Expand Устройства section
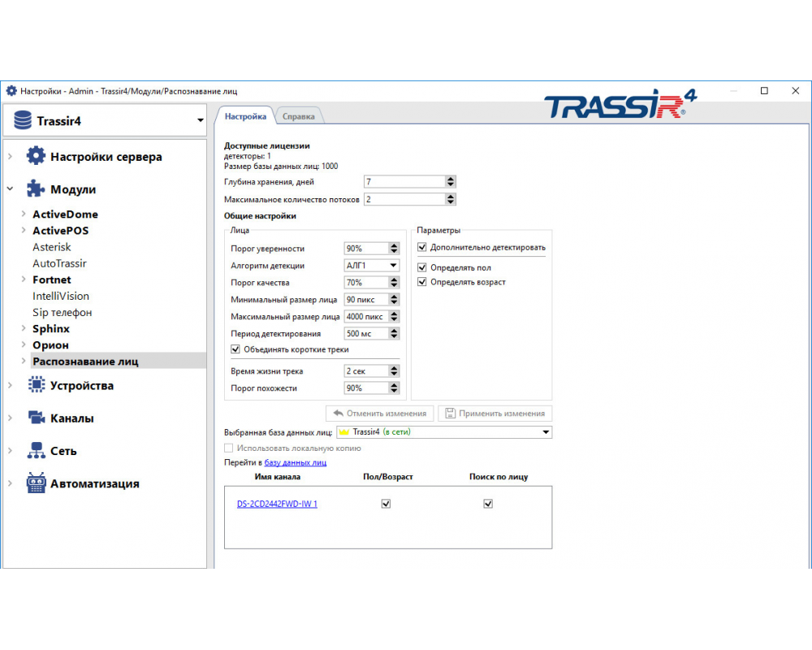 coord(11,385)
